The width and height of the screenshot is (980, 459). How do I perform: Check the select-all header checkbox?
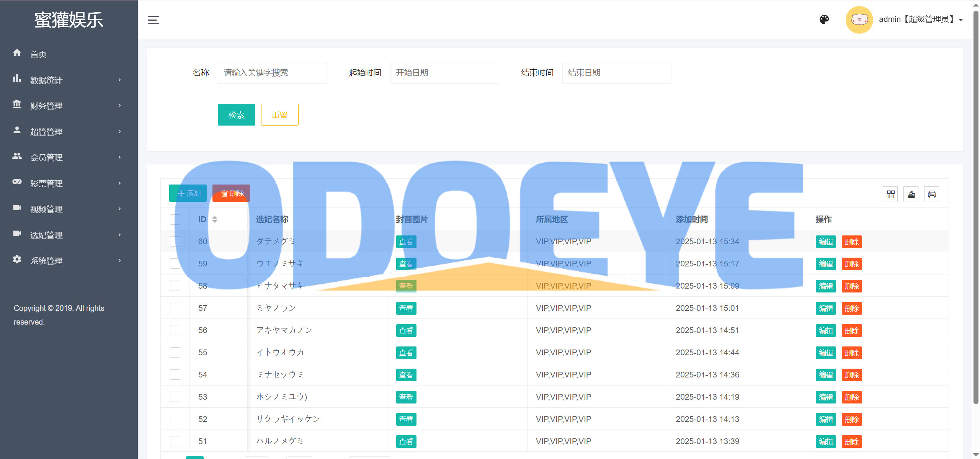(175, 219)
